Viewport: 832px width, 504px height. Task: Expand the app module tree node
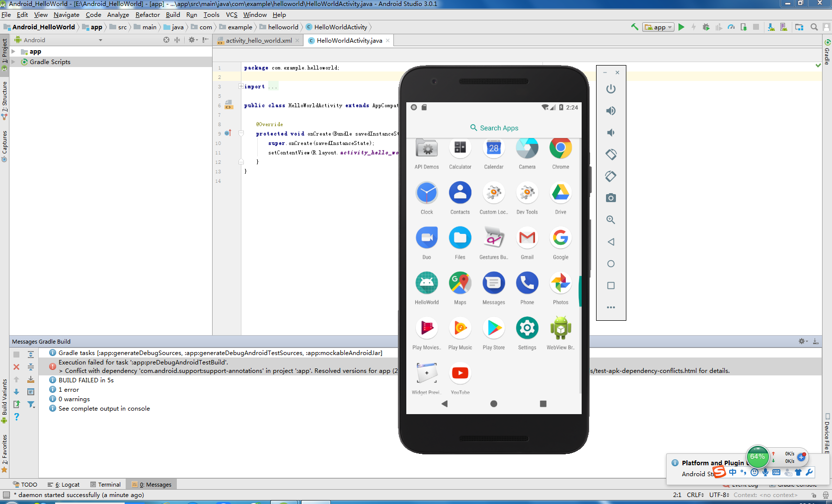13,52
